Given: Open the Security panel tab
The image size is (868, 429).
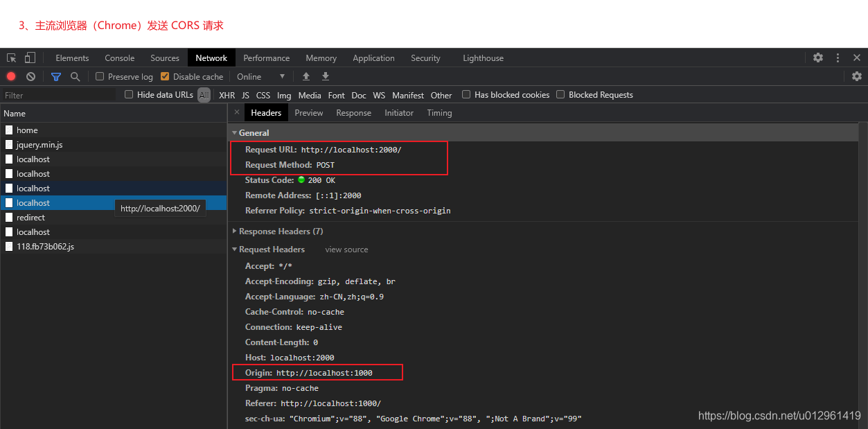Looking at the screenshot, I should (425, 58).
